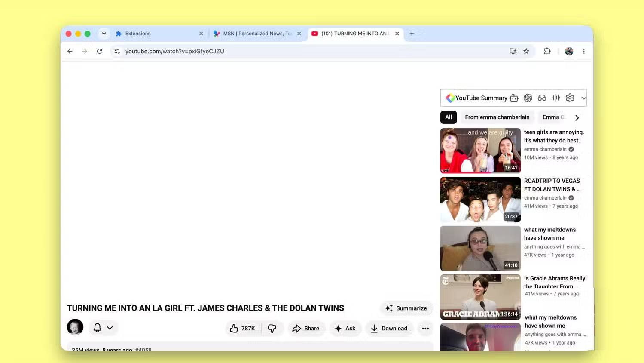Open the Chrome three-dot menu
The image size is (644, 363).
tap(584, 51)
